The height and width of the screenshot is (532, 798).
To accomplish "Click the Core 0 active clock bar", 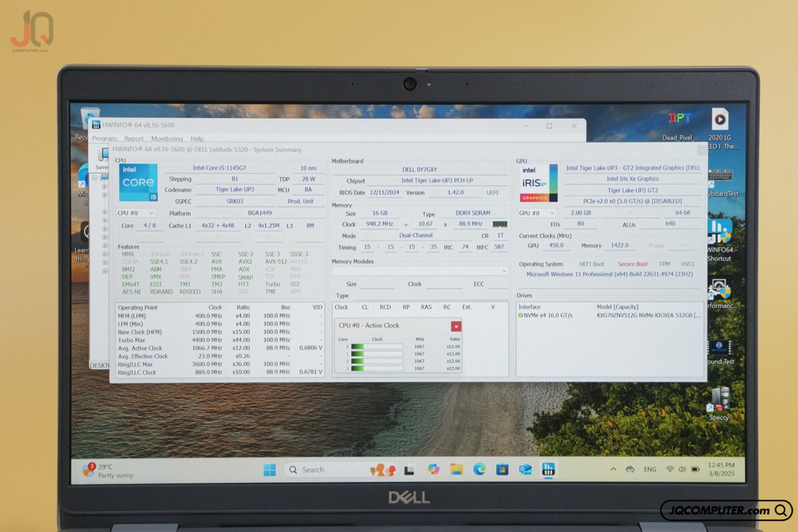I will (x=377, y=347).
